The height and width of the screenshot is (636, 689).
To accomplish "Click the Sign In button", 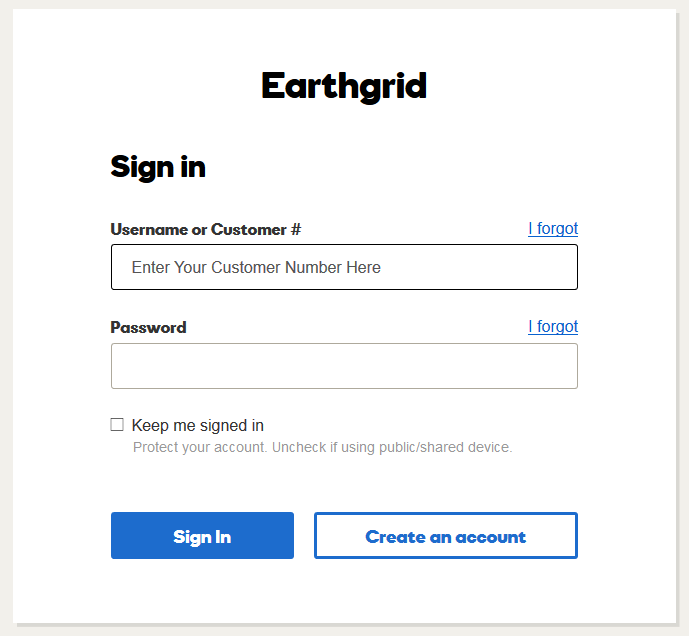I will [x=202, y=536].
